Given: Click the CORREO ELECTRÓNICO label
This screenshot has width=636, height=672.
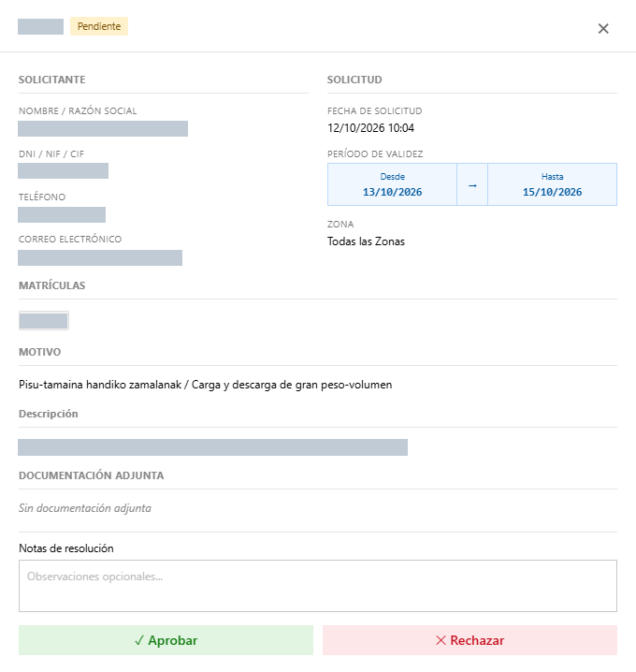Looking at the screenshot, I should coord(70,240).
